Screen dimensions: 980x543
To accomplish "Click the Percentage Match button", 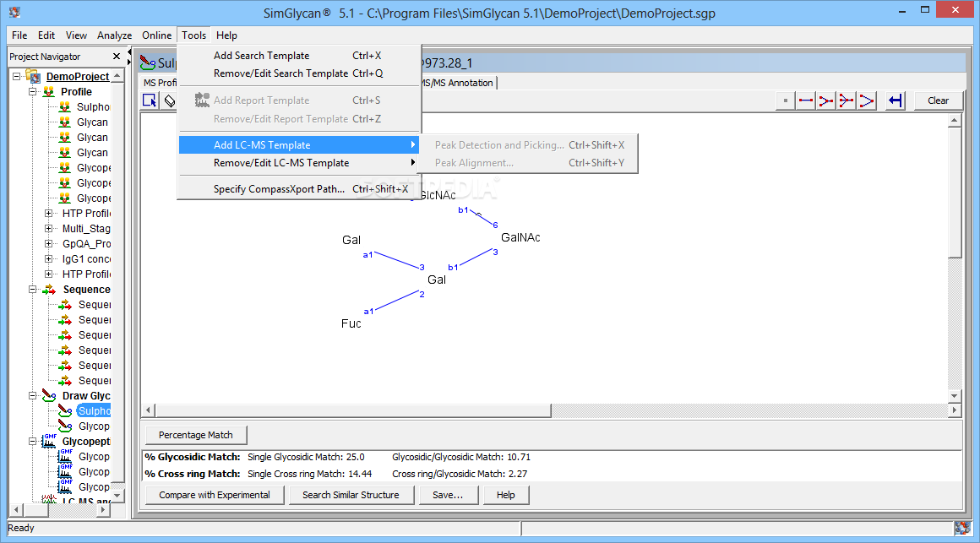I will point(196,435).
